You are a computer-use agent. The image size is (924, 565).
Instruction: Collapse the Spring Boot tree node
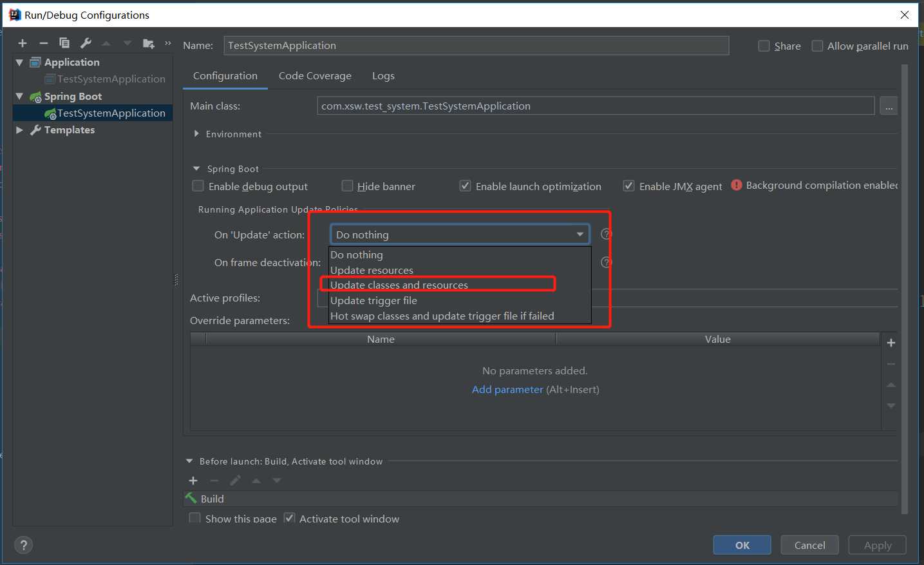(19, 96)
